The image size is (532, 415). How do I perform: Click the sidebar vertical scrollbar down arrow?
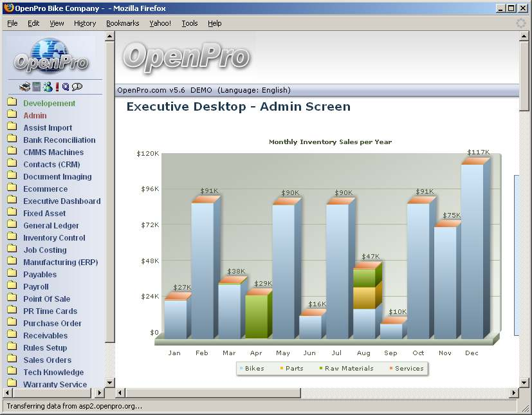[x=109, y=383]
